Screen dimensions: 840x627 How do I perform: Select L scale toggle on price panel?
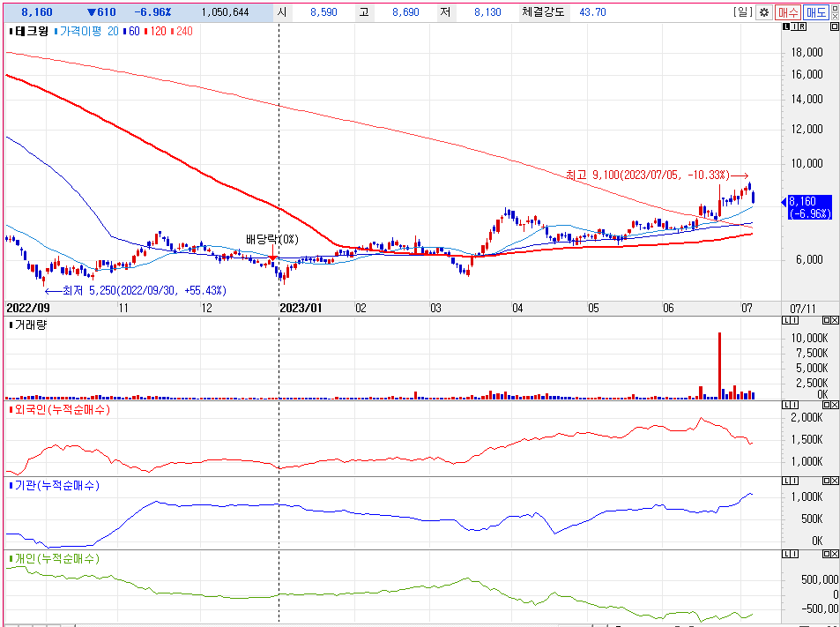tap(786, 26)
